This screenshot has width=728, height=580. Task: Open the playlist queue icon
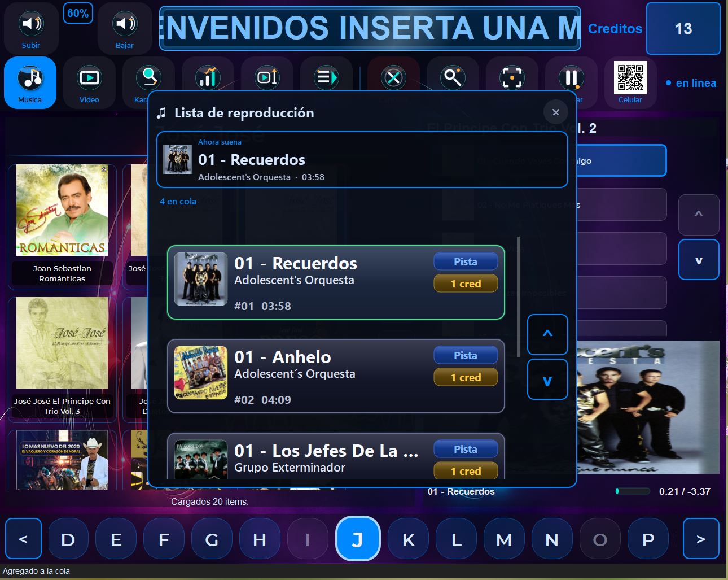click(x=326, y=78)
